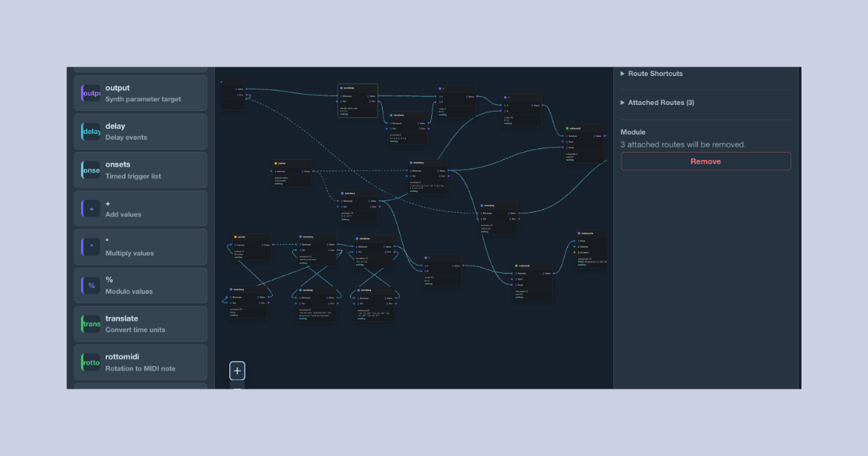Click the 'Module' heading in right panel
The image size is (868, 456).
pos(633,132)
